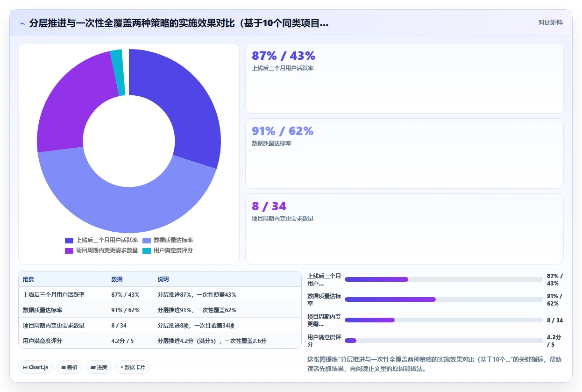Toggle 用户满意度评分 legend item

click(168, 250)
